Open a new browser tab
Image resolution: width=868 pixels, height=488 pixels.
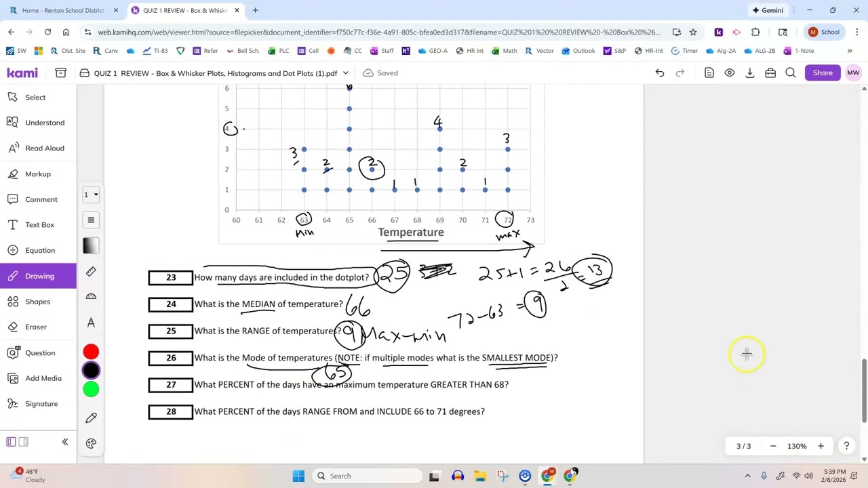tap(255, 10)
